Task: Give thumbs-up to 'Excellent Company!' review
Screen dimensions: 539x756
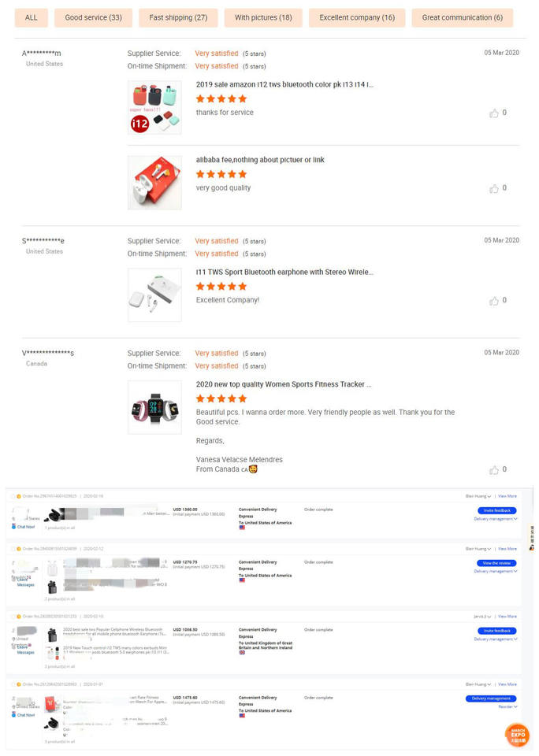Action: [x=494, y=301]
